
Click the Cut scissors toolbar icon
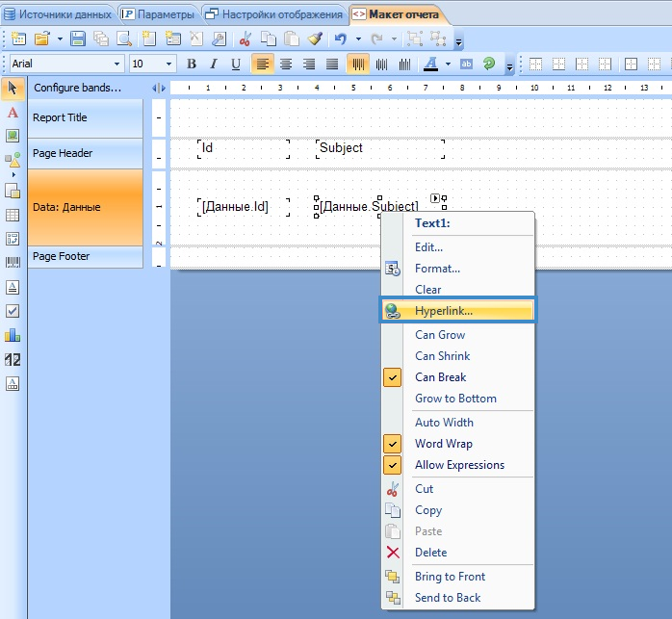[x=246, y=39]
